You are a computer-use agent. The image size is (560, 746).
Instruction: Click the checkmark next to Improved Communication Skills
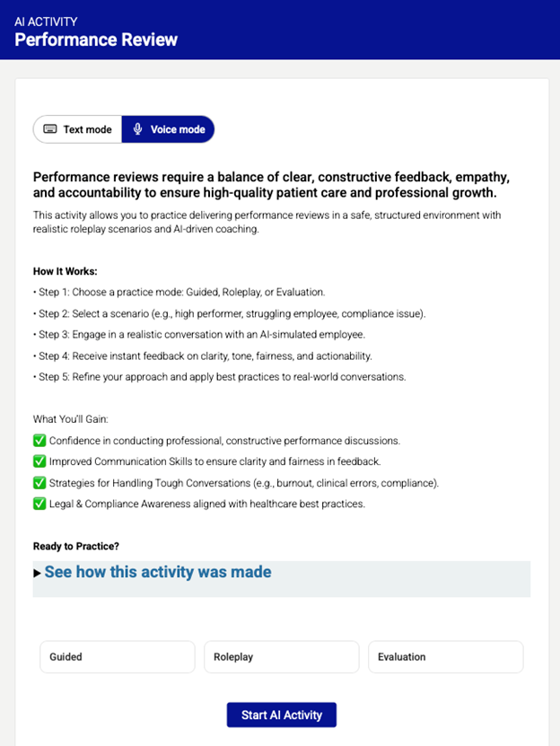tap(38, 460)
